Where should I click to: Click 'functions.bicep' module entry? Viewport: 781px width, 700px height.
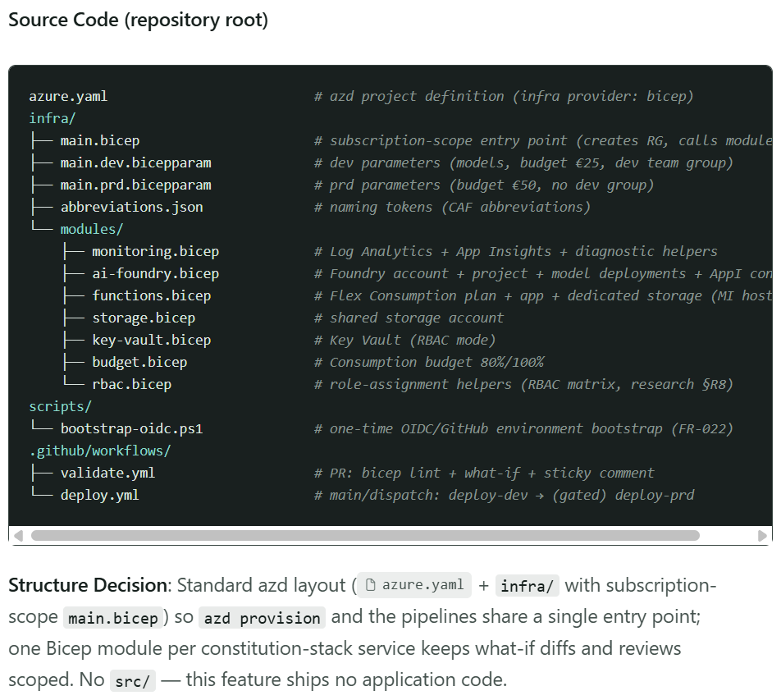[x=152, y=295]
